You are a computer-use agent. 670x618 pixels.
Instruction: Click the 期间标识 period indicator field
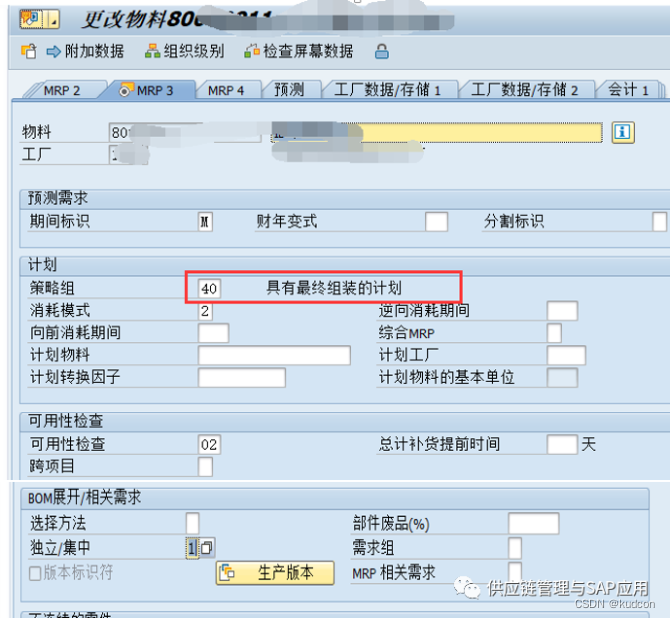(205, 222)
